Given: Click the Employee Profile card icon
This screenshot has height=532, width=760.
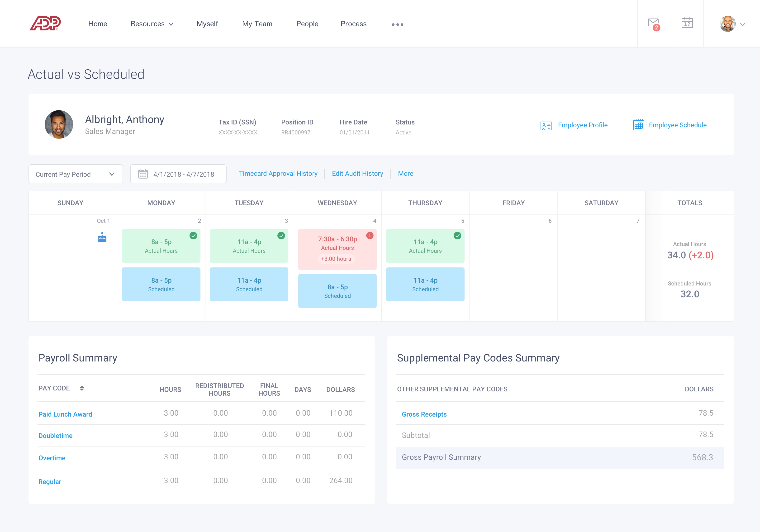Looking at the screenshot, I should pos(546,125).
